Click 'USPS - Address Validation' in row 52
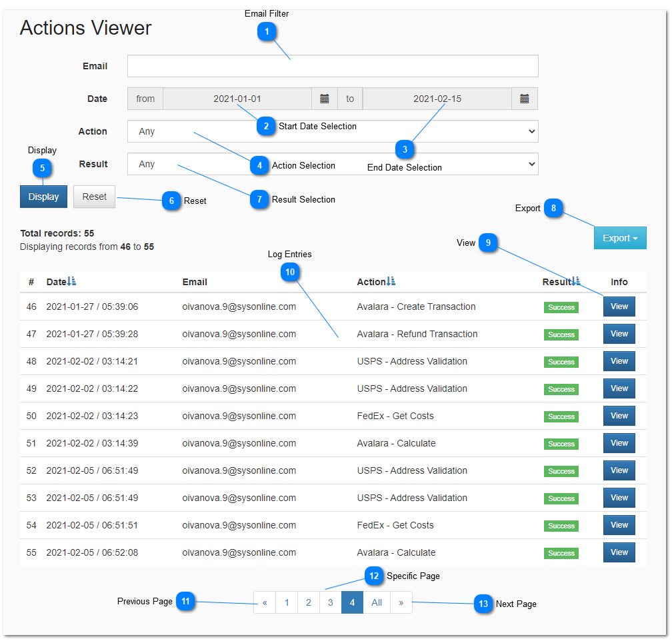 click(x=412, y=471)
